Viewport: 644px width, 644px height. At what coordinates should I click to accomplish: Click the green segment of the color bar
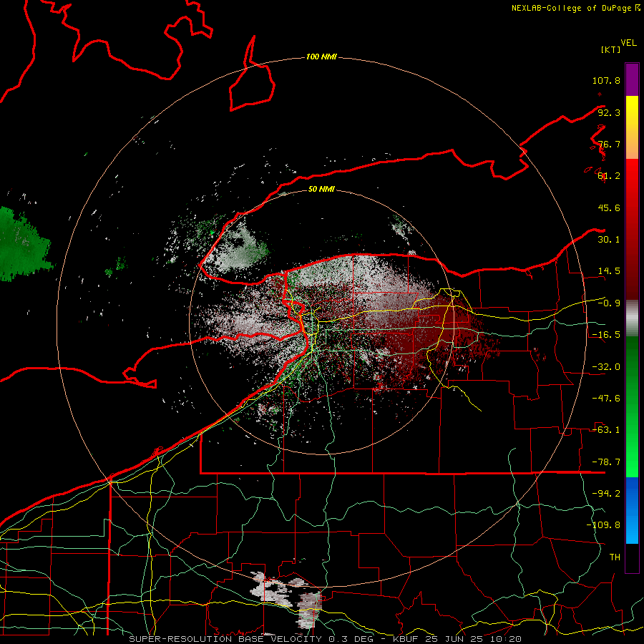pos(632,406)
